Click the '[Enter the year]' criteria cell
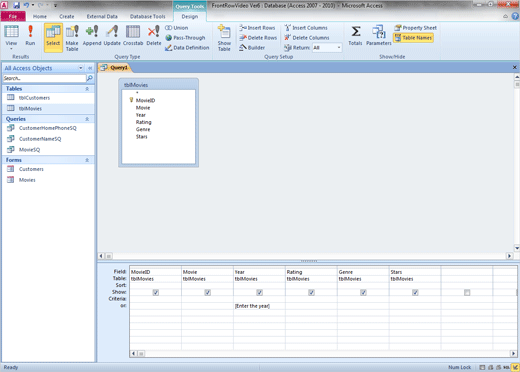This screenshot has width=520, height=372. tap(259, 306)
